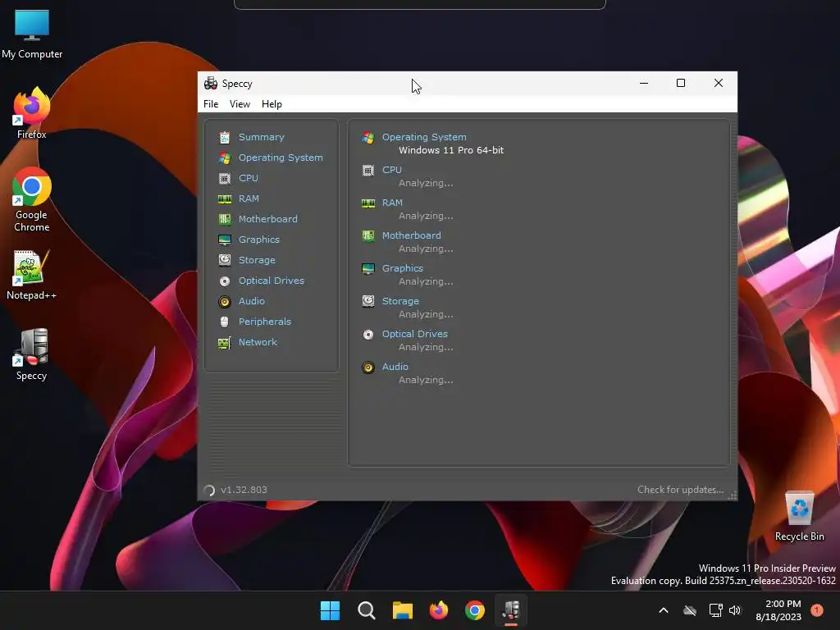Image resolution: width=840 pixels, height=630 pixels.
Task: Select Network label in sidebar
Action: tap(258, 342)
